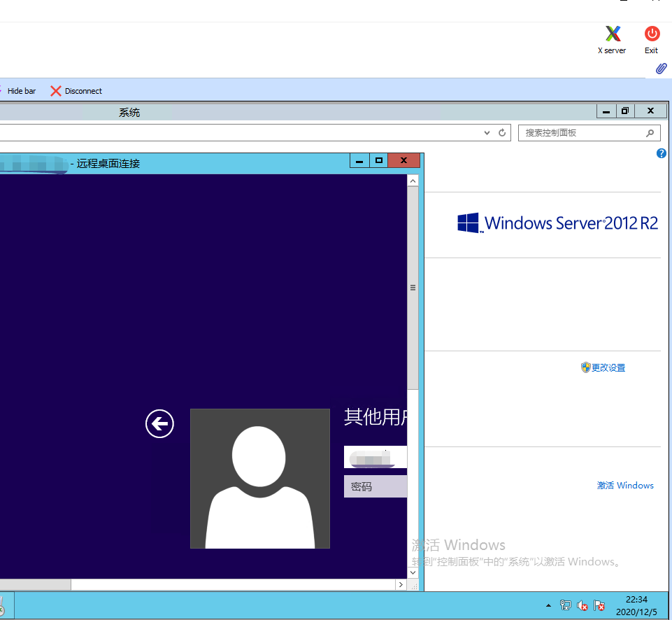
Task: Open the Action Center flag icon
Action: [599, 605]
